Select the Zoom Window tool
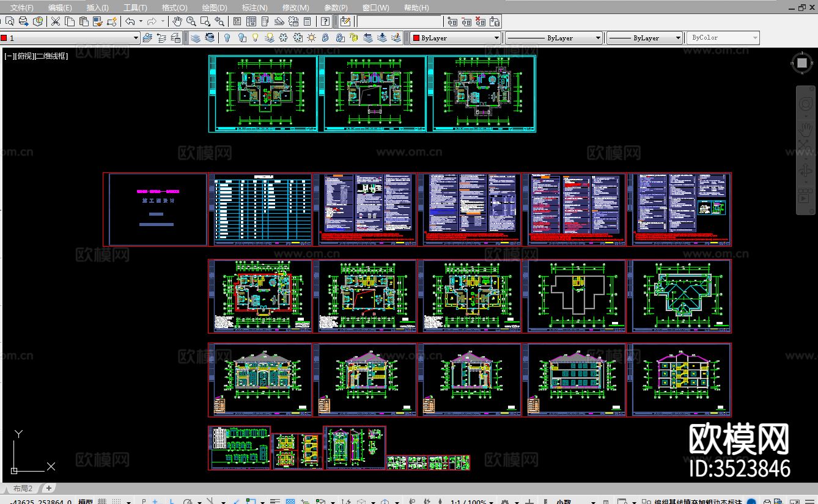818x504 pixels. point(205,21)
